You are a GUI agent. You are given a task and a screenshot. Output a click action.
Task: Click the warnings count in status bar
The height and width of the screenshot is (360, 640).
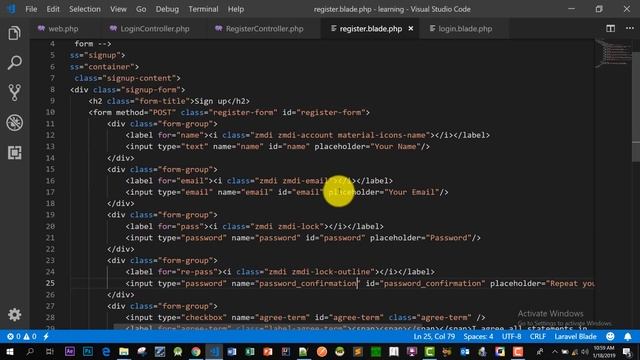[30, 337]
